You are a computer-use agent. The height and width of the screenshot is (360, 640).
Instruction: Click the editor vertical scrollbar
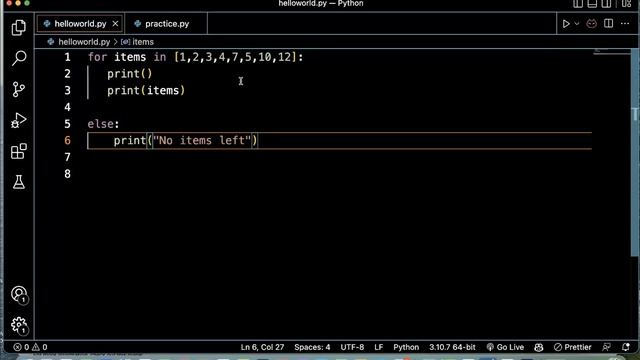635,153
